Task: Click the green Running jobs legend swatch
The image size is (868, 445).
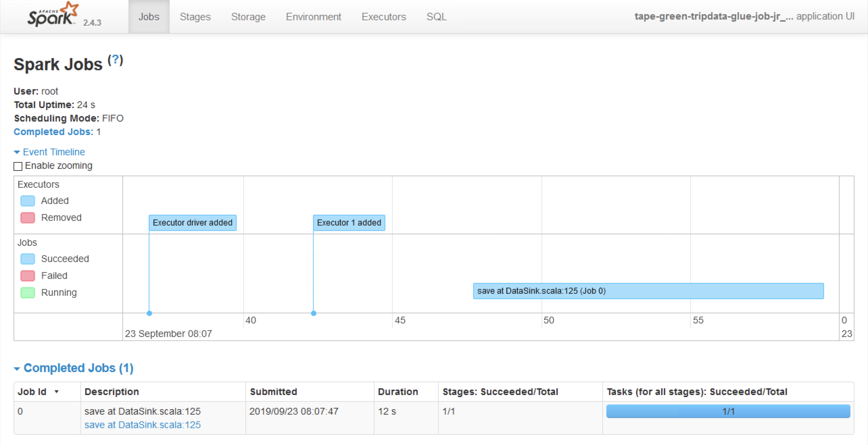Action: pyautogui.click(x=28, y=293)
